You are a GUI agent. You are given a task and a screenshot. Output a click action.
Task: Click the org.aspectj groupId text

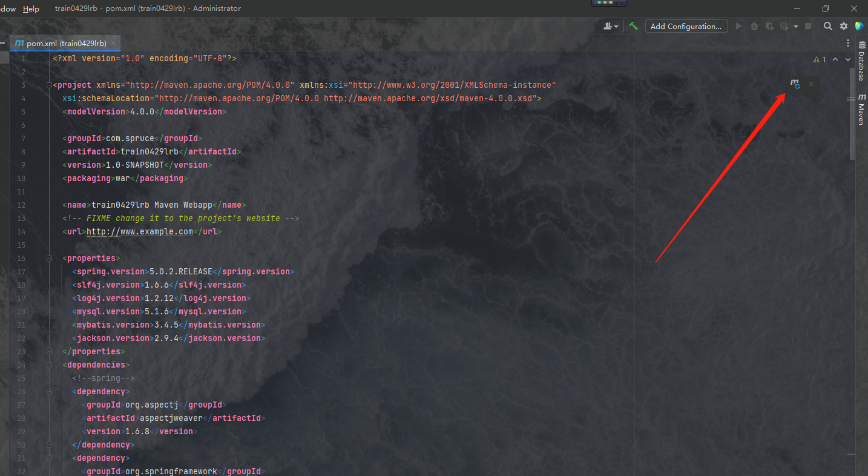pos(152,405)
